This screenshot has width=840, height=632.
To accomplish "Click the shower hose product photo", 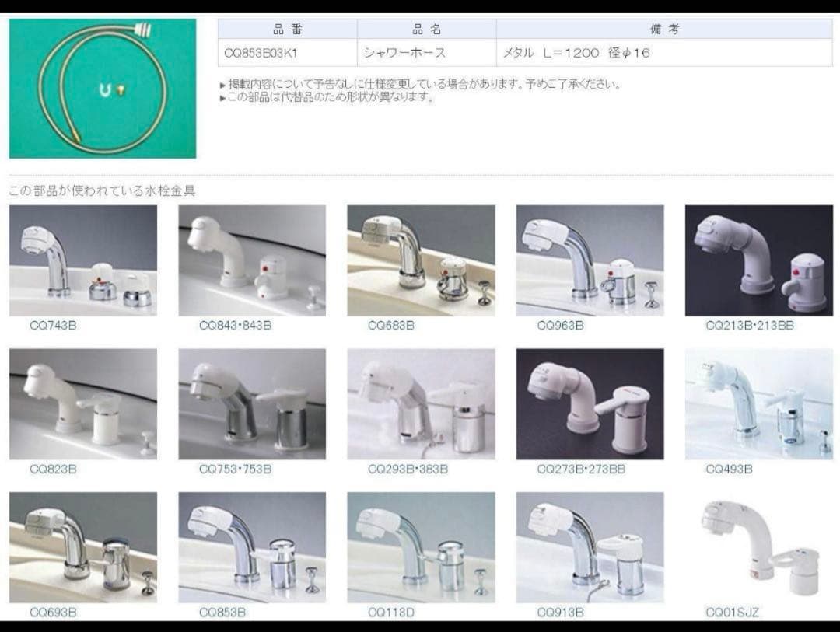I will 103,89.
